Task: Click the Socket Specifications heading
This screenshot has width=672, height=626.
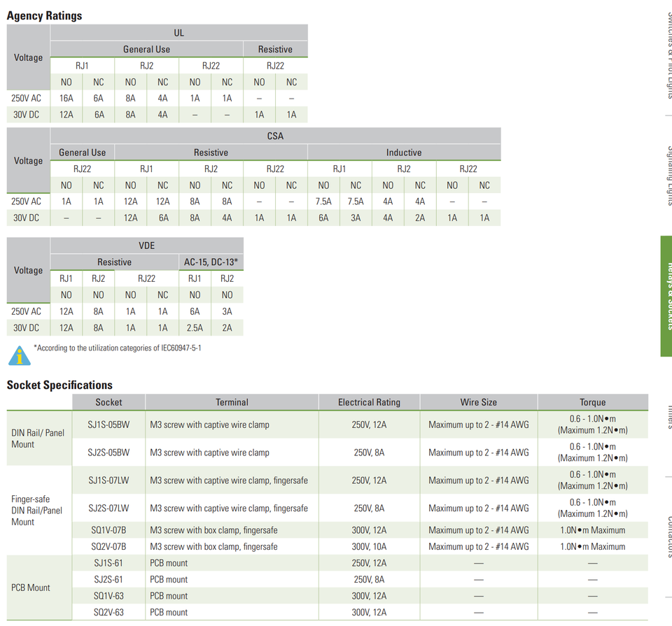Action: 59,385
